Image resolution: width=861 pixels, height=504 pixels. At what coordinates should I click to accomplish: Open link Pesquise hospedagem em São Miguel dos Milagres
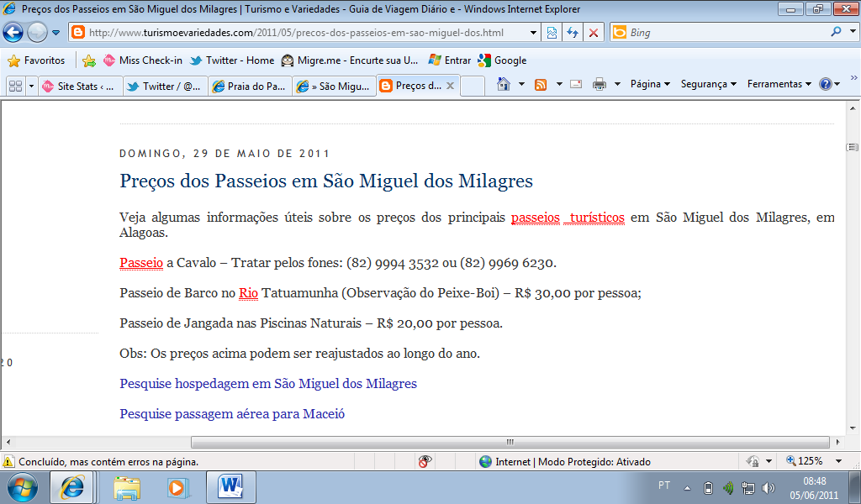[268, 384]
